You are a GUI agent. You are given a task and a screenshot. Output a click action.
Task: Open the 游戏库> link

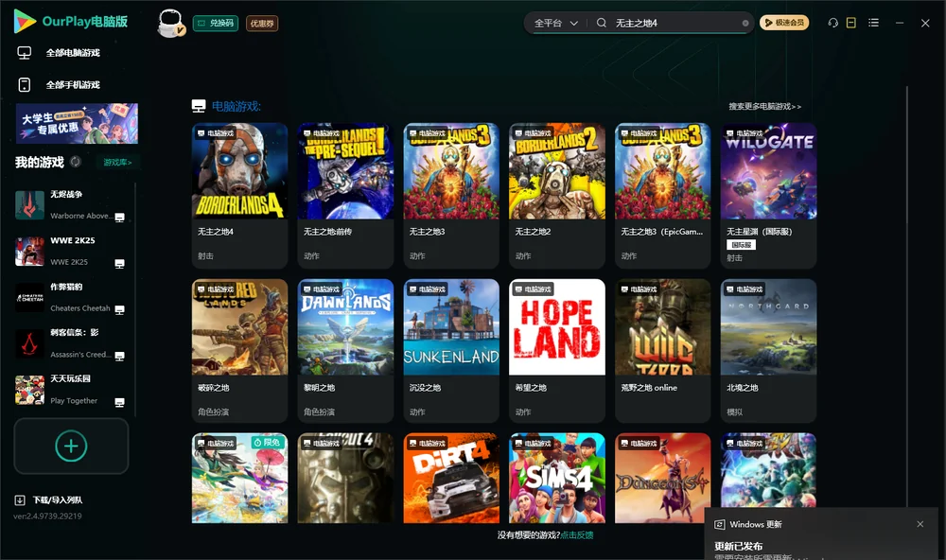pos(117,163)
